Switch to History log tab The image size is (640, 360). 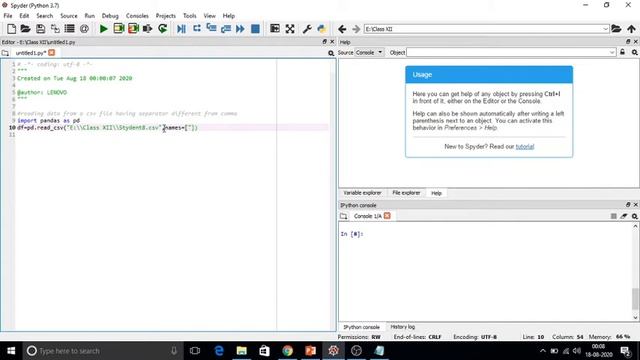click(x=402, y=327)
